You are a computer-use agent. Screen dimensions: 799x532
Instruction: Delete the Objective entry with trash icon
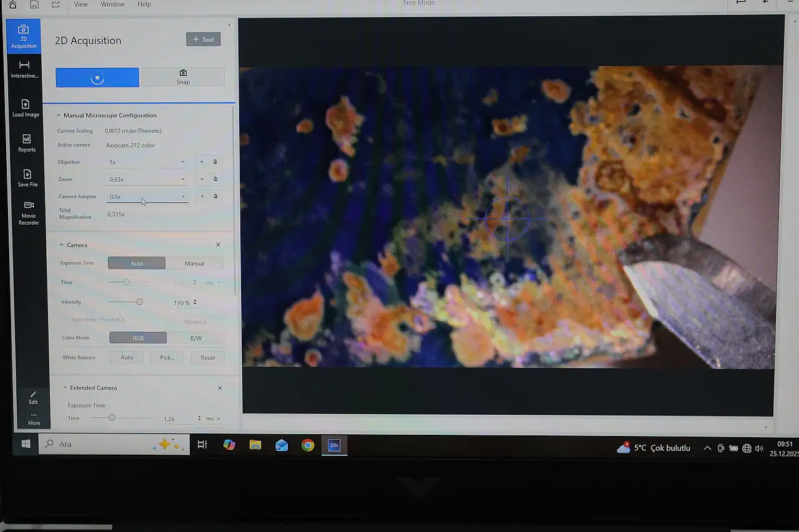coord(215,162)
